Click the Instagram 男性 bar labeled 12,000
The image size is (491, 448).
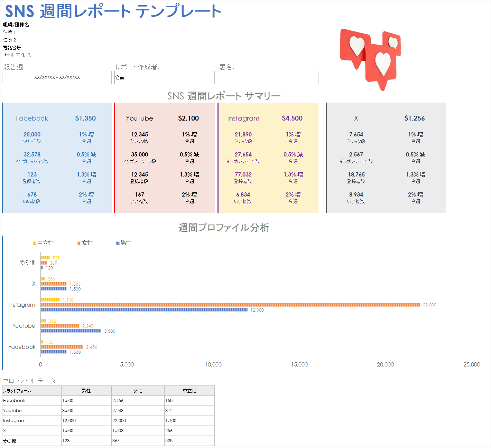click(144, 310)
